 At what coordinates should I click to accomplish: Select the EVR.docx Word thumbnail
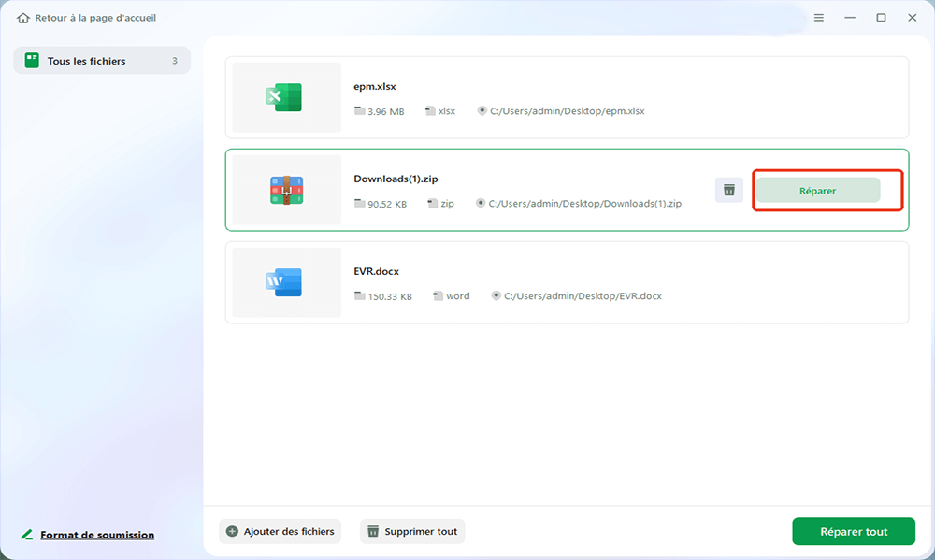[x=286, y=282]
